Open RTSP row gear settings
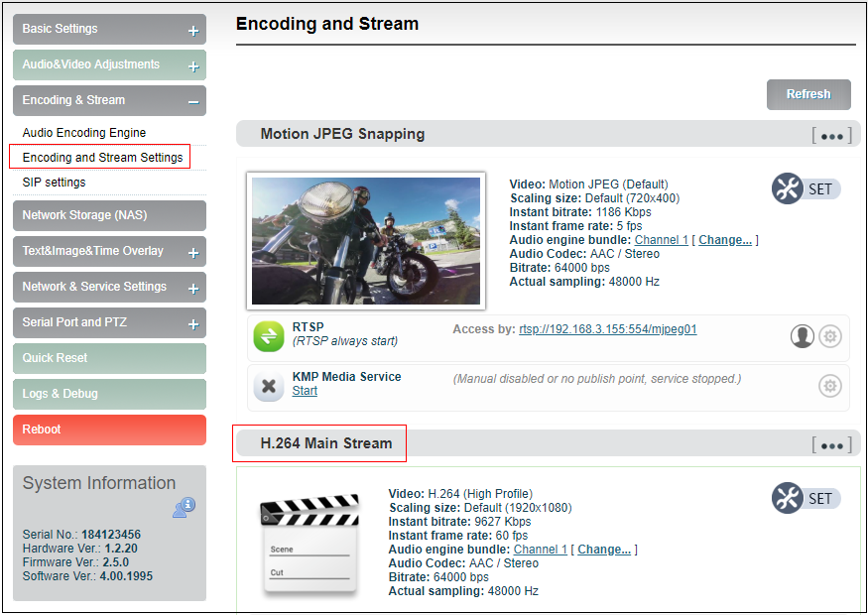The image size is (868, 615). pos(829,336)
